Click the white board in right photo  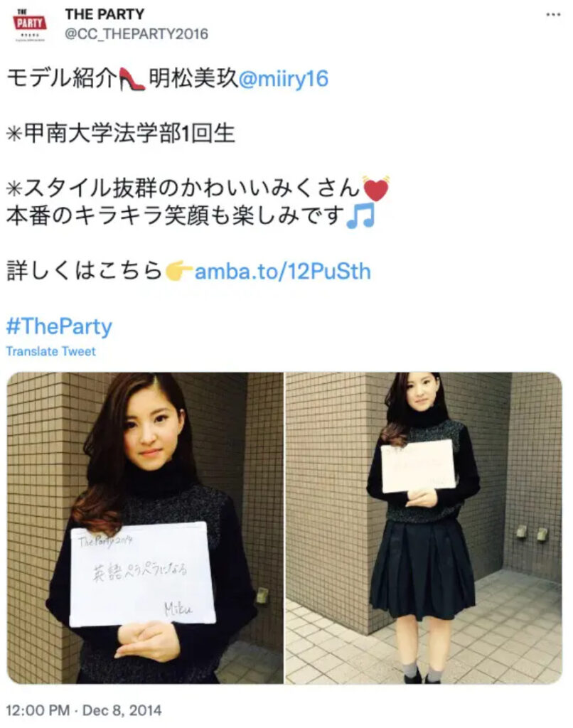(417, 466)
